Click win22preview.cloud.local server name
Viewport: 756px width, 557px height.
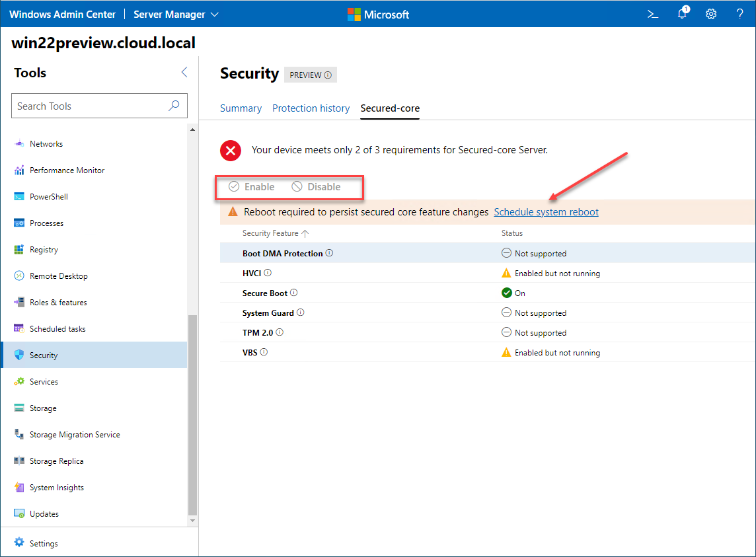(103, 43)
